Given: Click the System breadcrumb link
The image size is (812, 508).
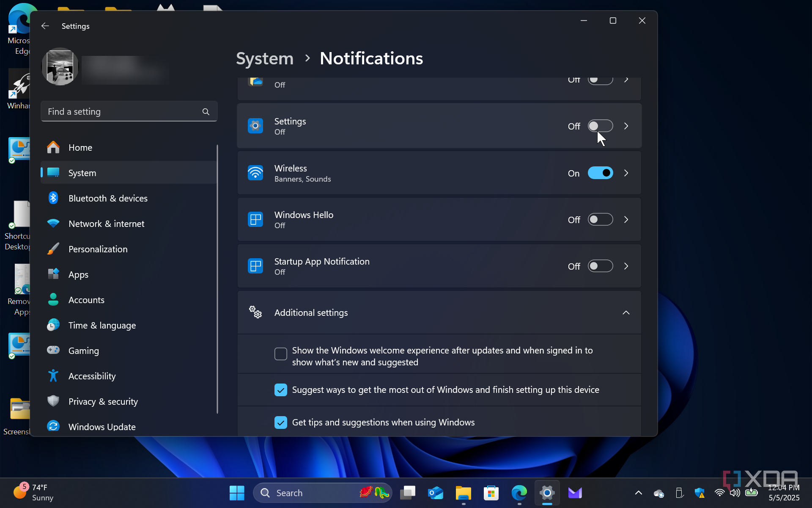Looking at the screenshot, I should coord(265,58).
